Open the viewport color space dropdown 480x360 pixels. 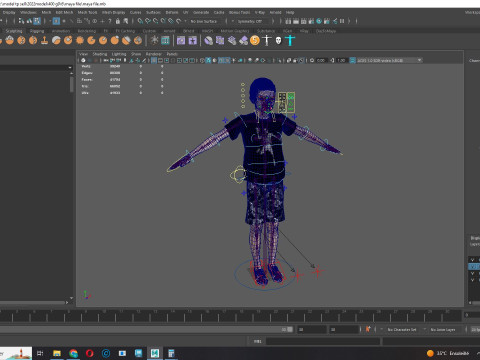390,60
